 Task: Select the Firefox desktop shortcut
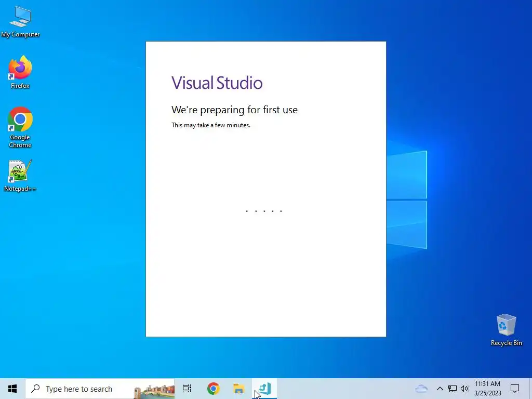click(x=20, y=73)
